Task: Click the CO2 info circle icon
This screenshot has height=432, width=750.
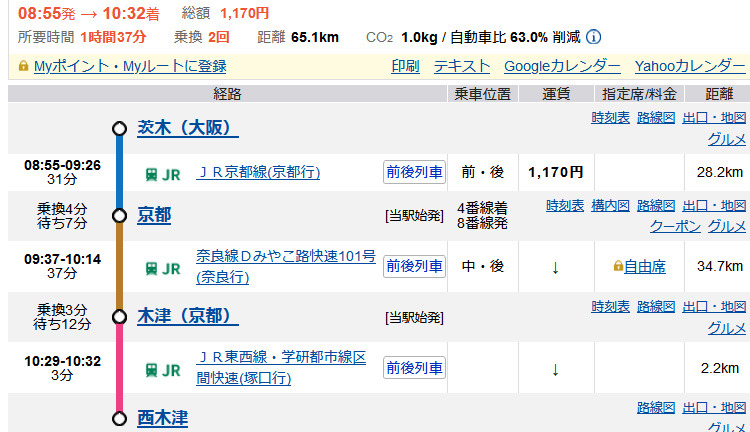Action: (x=593, y=37)
